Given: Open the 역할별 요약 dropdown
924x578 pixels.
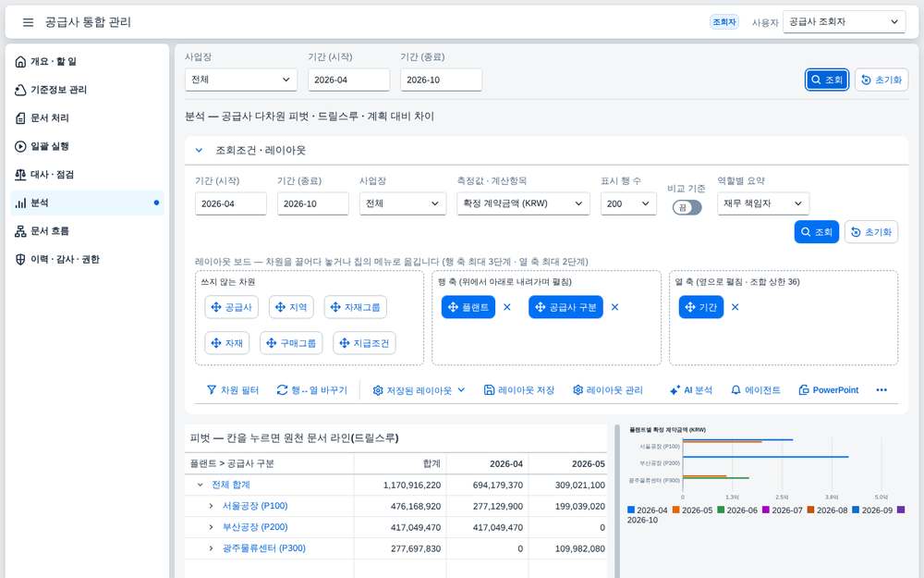Looking at the screenshot, I should tap(763, 203).
